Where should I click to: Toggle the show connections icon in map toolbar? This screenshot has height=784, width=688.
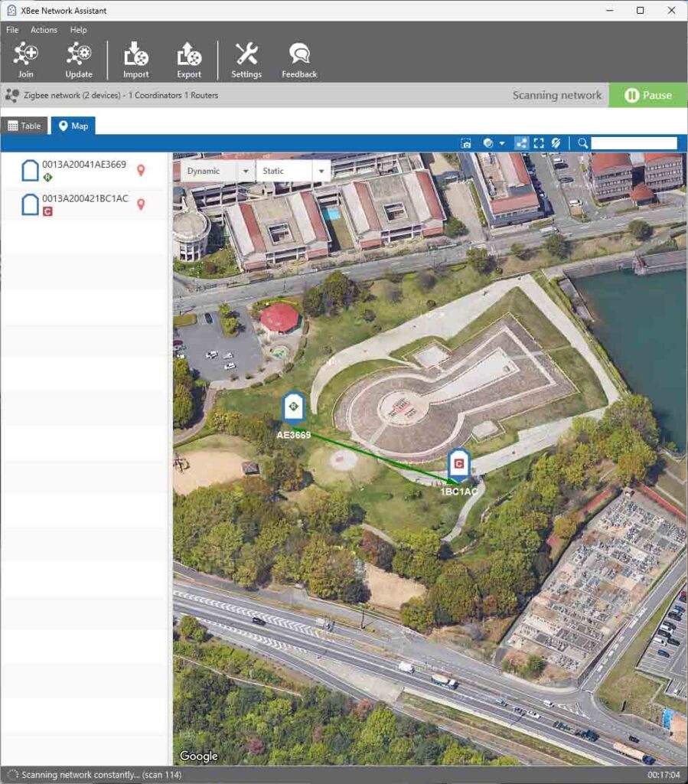(x=521, y=143)
